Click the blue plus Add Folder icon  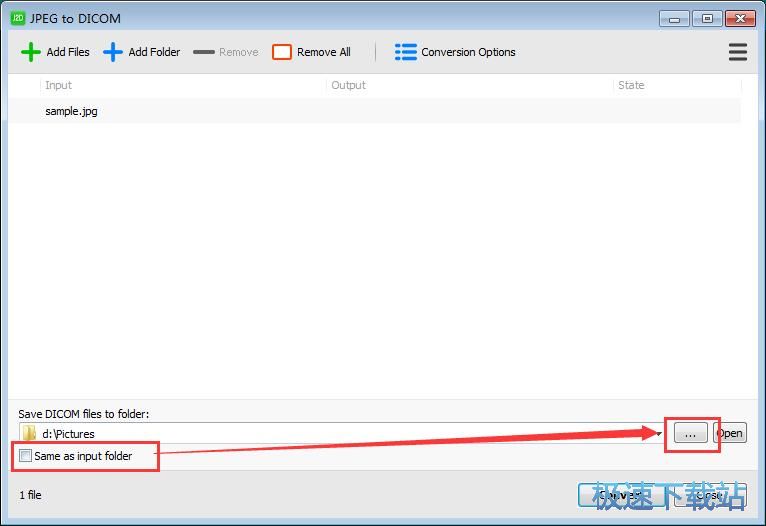(x=113, y=52)
